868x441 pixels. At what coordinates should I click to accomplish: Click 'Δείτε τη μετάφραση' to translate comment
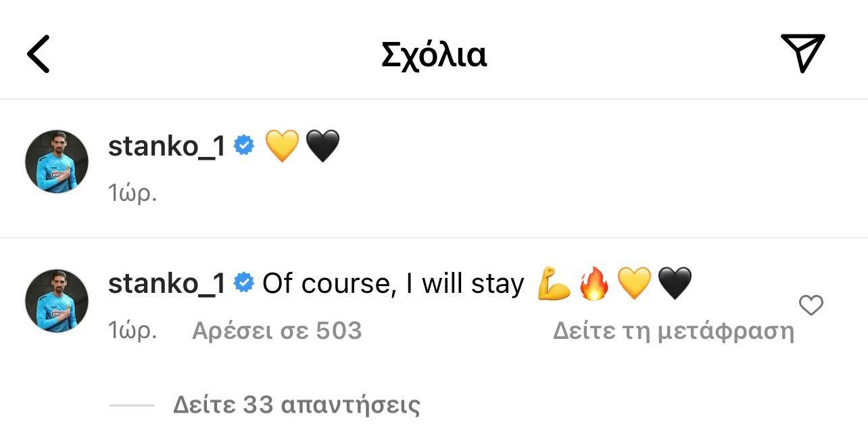click(x=673, y=331)
